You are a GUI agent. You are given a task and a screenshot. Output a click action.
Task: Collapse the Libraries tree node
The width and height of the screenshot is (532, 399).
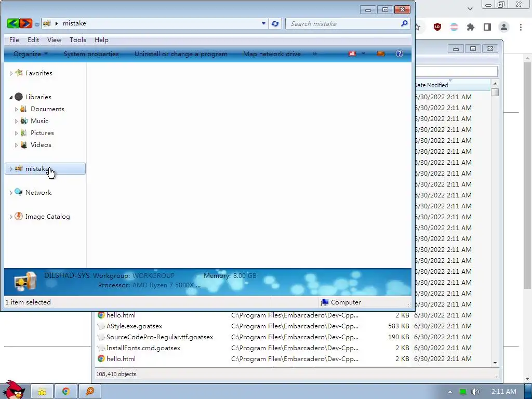point(11,97)
